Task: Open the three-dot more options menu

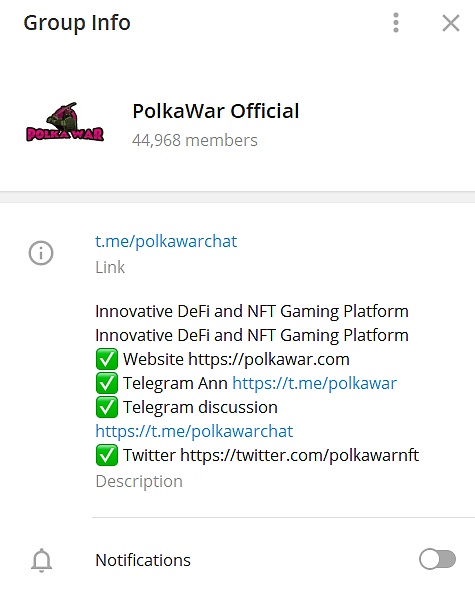Action: 396,23
